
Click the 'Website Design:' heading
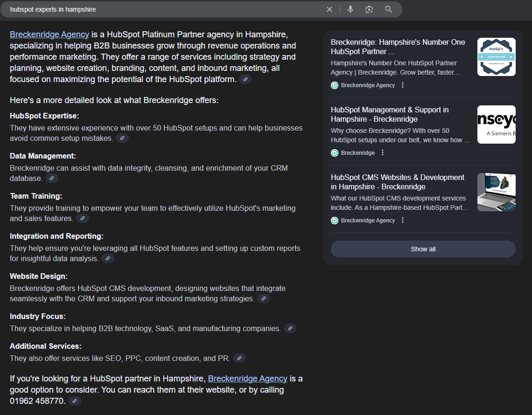click(39, 276)
